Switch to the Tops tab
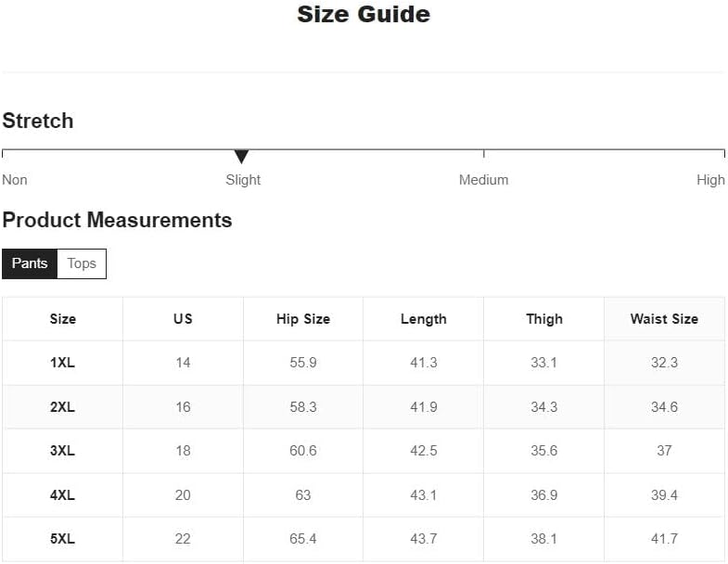The image size is (728, 564). point(82,263)
